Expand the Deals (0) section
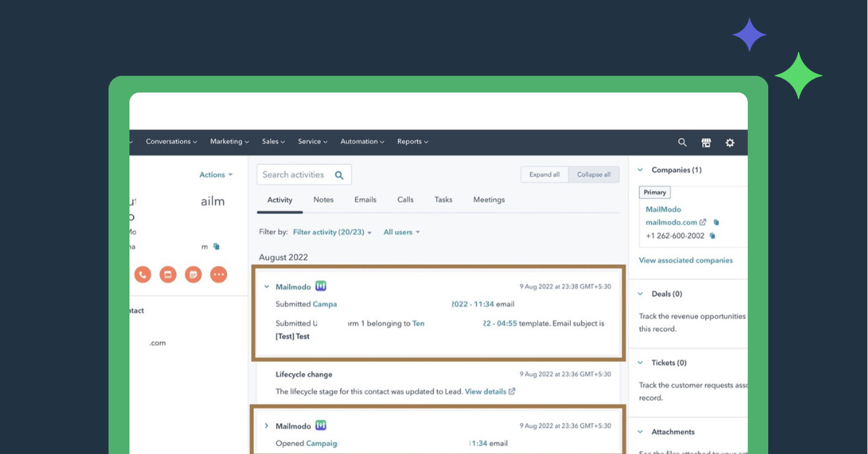The width and height of the screenshot is (868, 454). (640, 294)
